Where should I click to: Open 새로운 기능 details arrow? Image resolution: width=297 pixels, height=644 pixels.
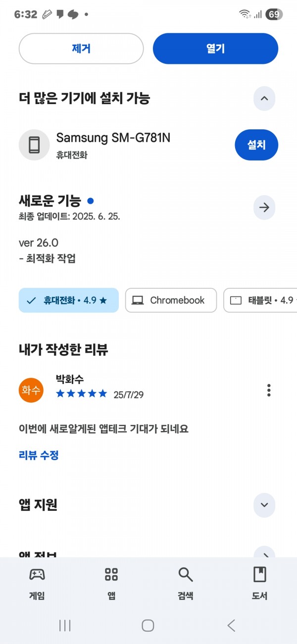click(x=264, y=208)
